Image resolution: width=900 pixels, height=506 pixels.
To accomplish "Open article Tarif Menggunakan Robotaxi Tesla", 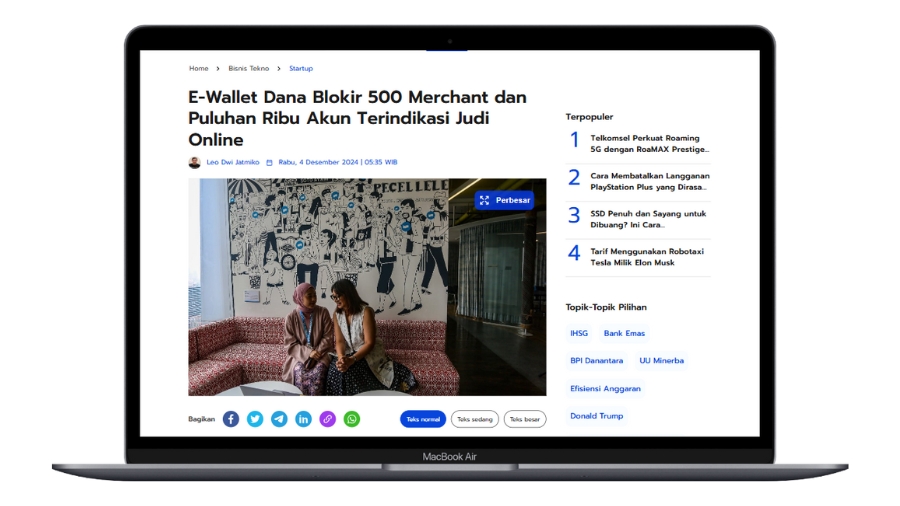I will tap(647, 257).
